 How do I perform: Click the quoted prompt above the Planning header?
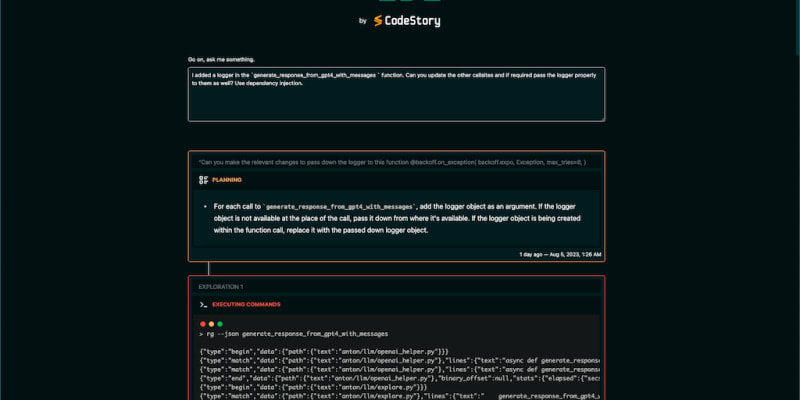coord(392,161)
